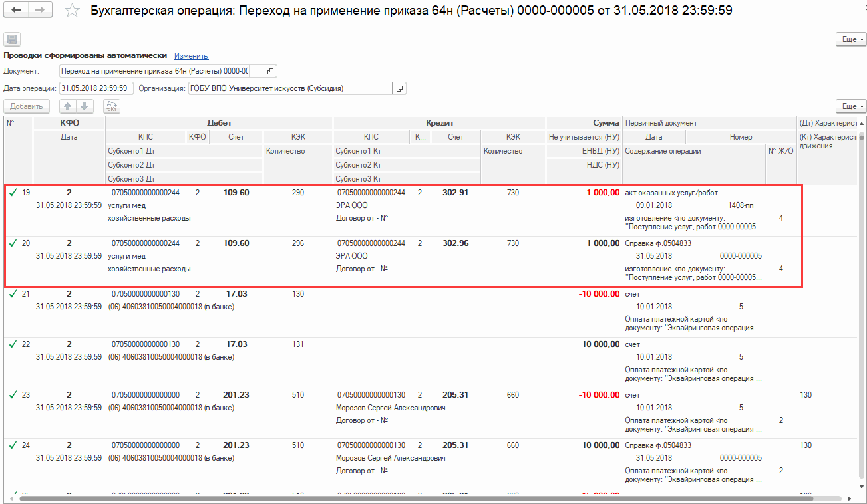Image resolution: width=867 pixels, height=504 pixels.
Task: Focus the Документ input field
Action: [x=154, y=71]
